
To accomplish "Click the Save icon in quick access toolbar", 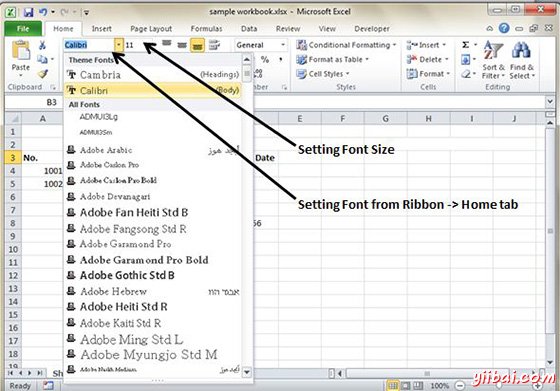I will click(28, 12).
